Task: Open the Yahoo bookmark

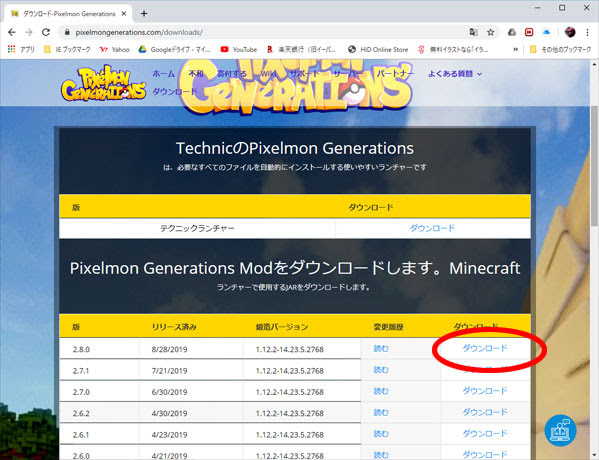Action: click(x=114, y=49)
